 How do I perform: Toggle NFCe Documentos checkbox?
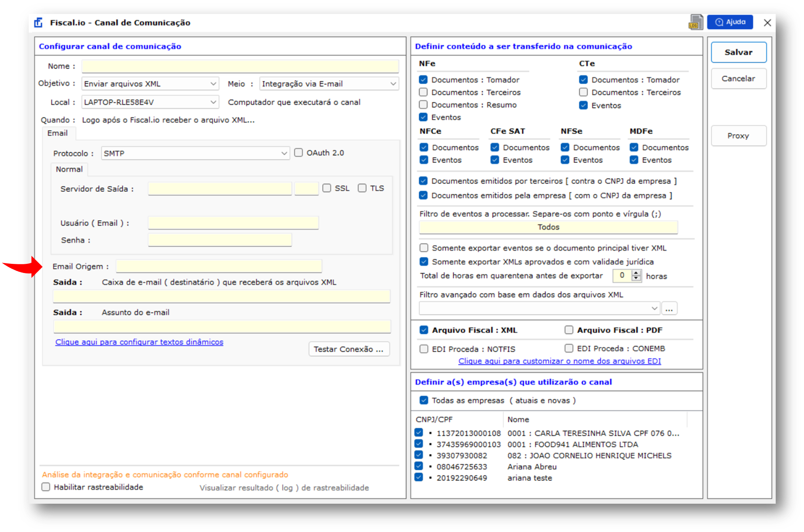point(424,148)
